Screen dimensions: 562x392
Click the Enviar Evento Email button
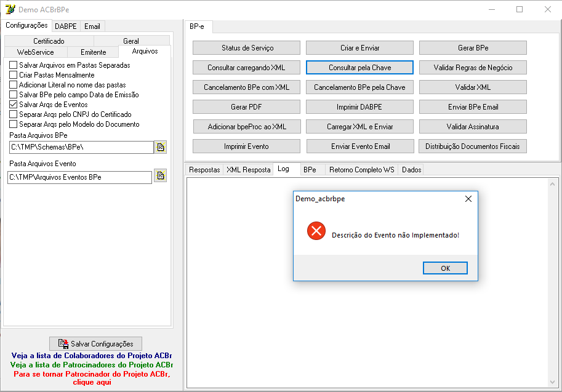coord(360,146)
